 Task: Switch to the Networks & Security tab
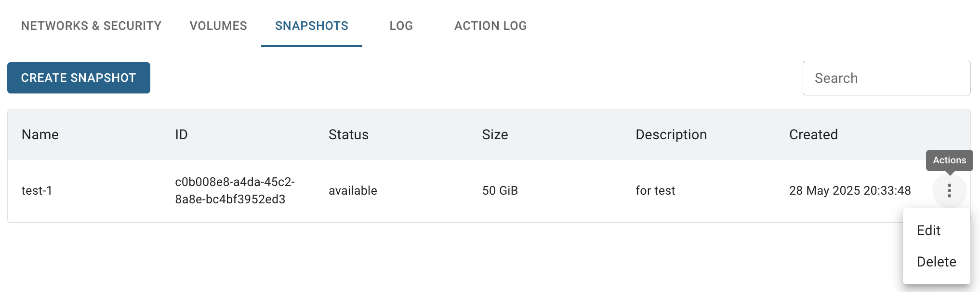pos(91,26)
